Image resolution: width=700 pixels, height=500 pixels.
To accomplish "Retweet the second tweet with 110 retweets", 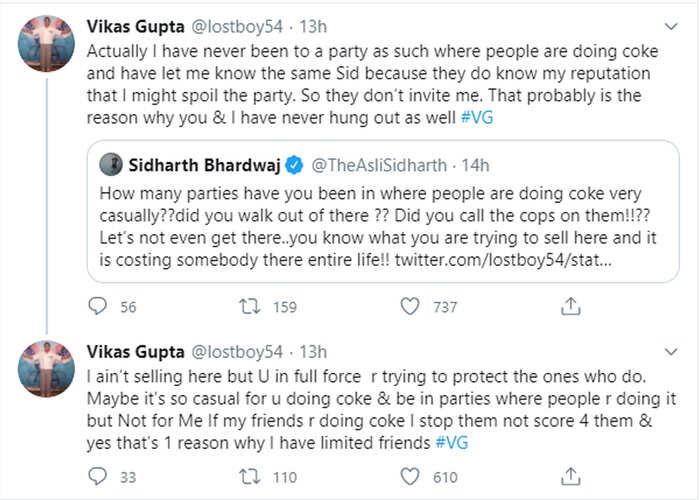I will click(x=250, y=477).
